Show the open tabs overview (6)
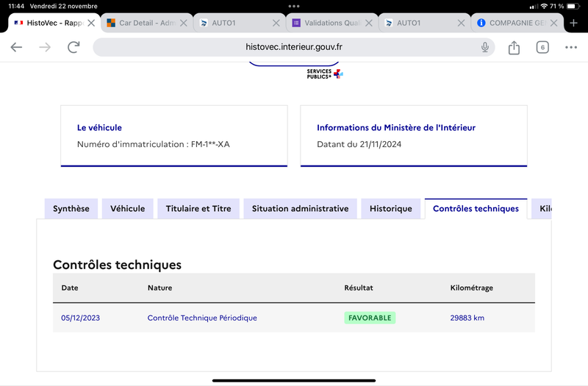Viewport: 588px width, 386px height. coord(542,47)
